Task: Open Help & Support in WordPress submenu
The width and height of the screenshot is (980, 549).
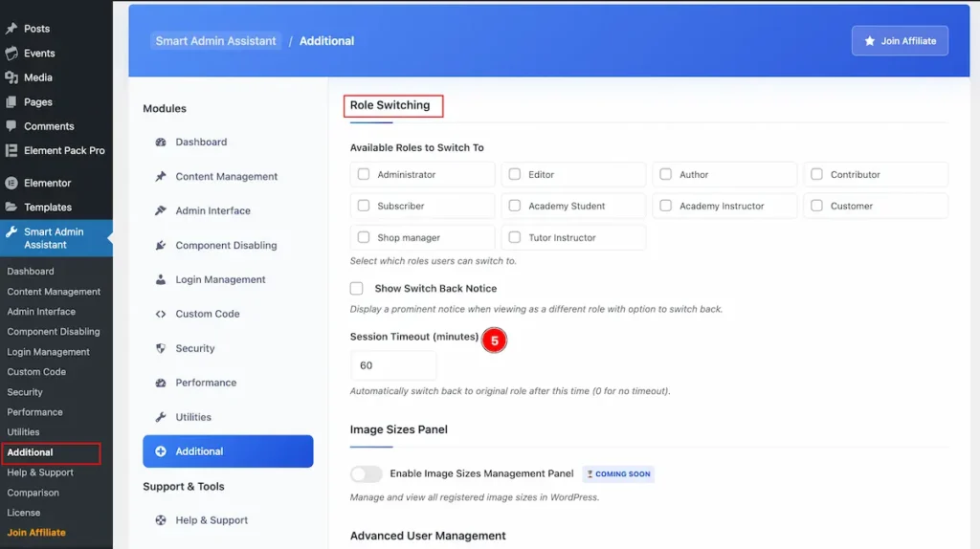Action: [40, 472]
